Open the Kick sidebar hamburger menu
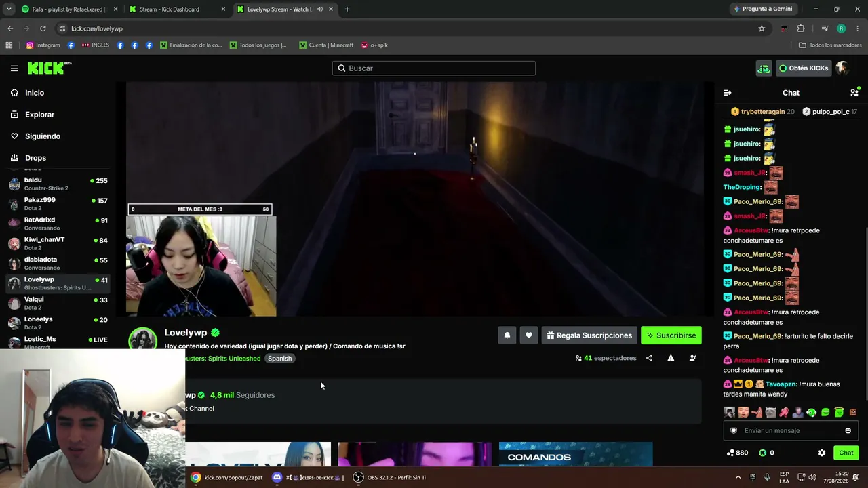The image size is (868, 488). pyautogui.click(x=14, y=68)
